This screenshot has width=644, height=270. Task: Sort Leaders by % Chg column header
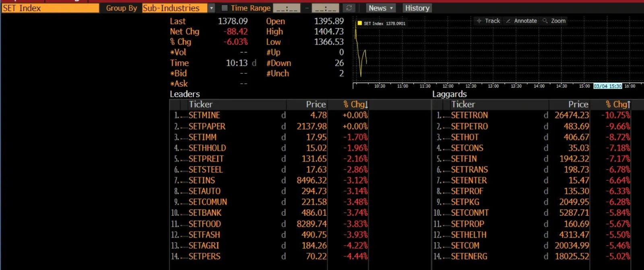tap(355, 104)
